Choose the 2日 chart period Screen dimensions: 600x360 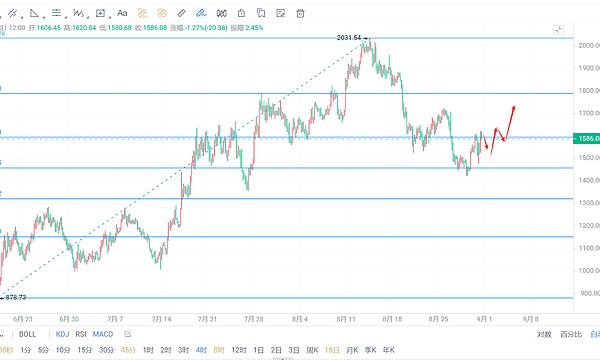[276, 350]
